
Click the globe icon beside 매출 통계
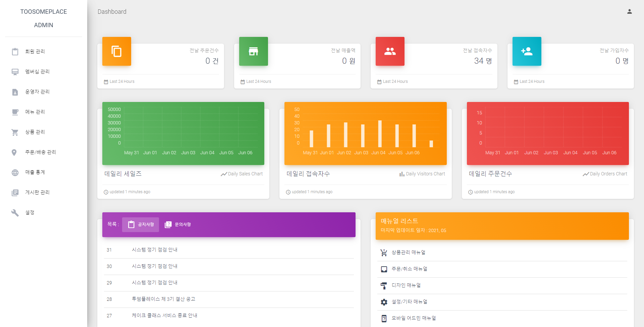pos(15,172)
